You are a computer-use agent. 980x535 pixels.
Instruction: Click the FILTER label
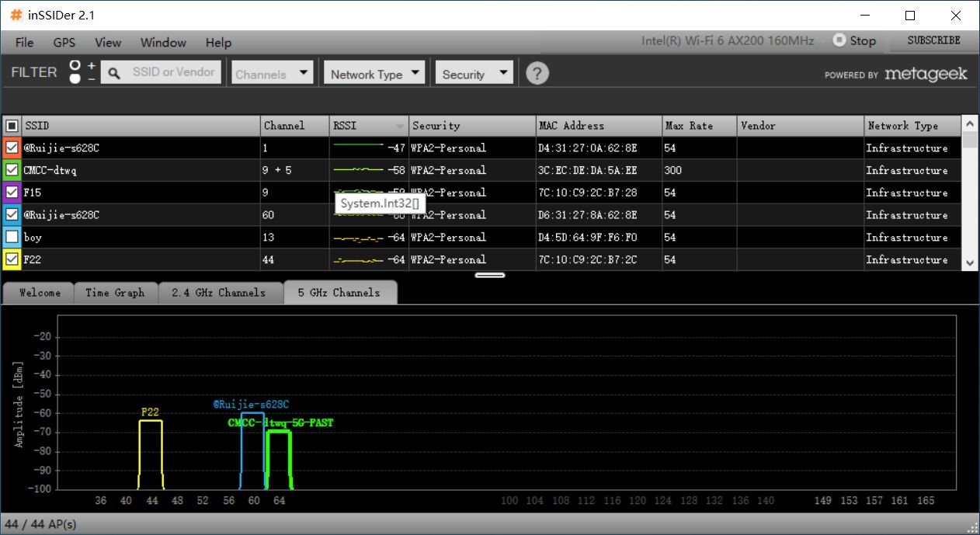point(34,72)
